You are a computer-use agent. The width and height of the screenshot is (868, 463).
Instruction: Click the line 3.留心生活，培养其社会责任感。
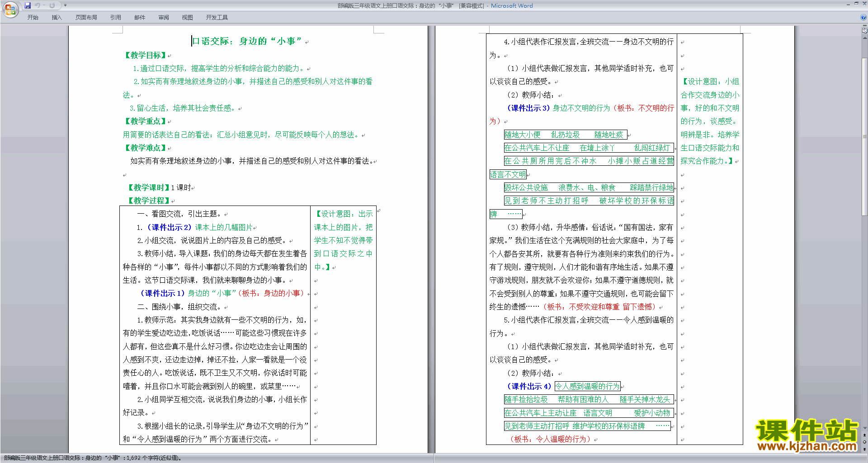(x=183, y=108)
